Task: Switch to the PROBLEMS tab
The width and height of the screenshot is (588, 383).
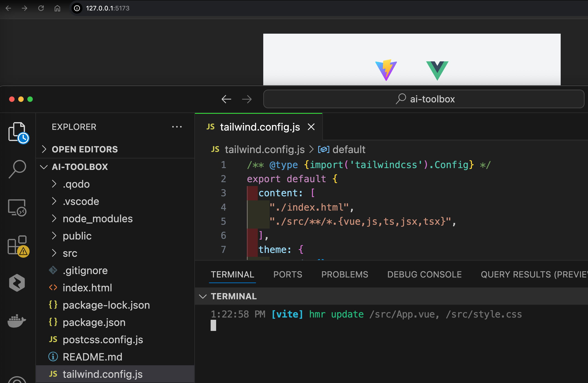Action: [345, 274]
